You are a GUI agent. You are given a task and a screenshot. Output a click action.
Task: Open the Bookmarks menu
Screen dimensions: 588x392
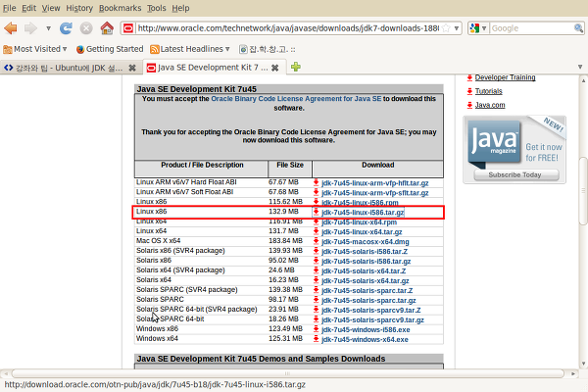(x=120, y=8)
